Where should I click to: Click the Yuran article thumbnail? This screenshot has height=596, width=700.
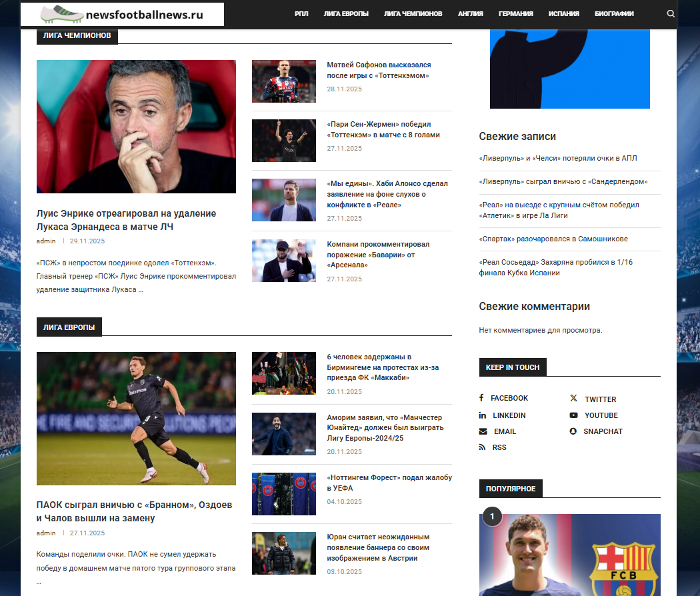tap(284, 553)
